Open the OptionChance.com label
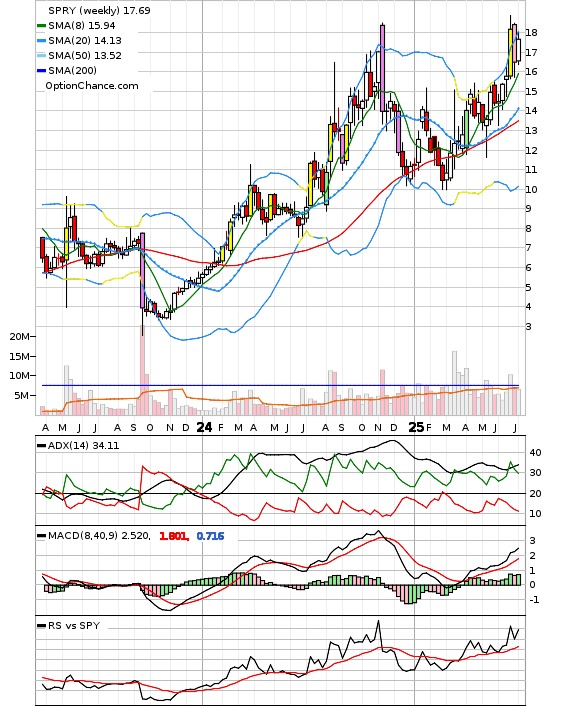The image size is (566, 706). (x=92, y=86)
